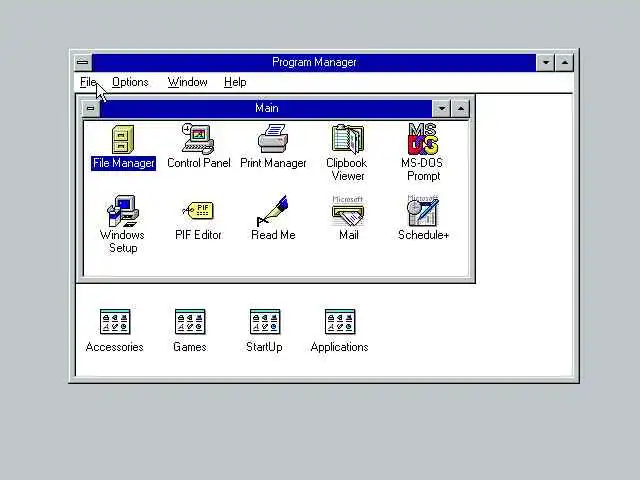This screenshot has height=480, width=640.
Task: Open the Main window's control-menu box
Action: point(91,109)
